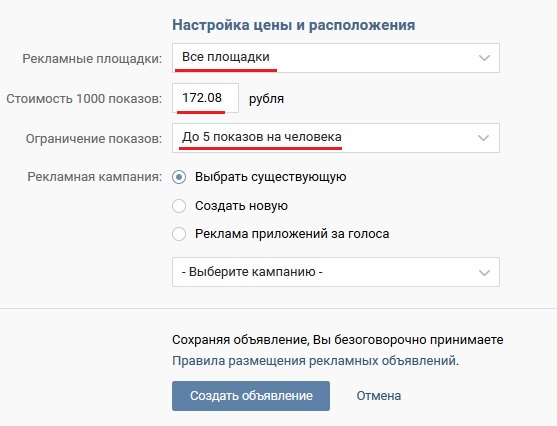Click the "Отмена" cancel link

379,396
